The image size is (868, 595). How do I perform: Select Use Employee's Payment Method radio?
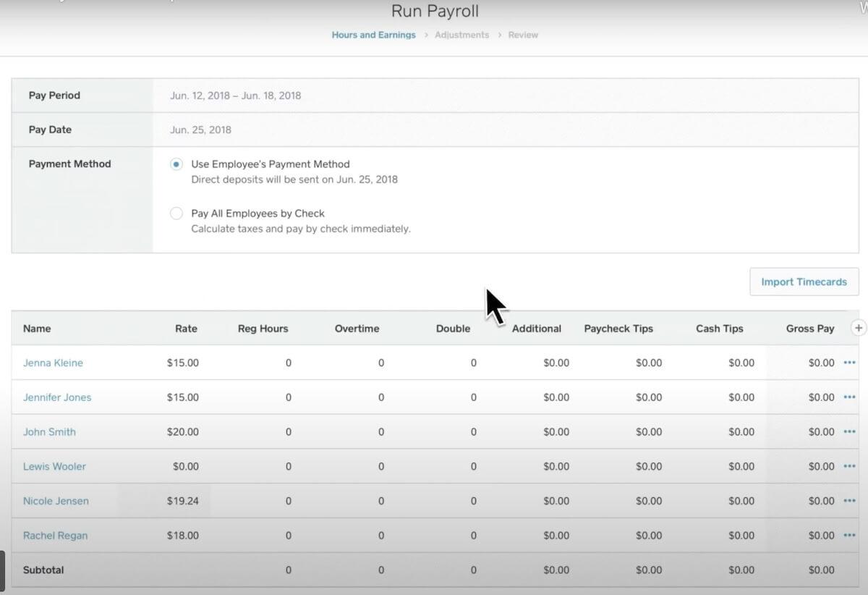click(x=176, y=164)
